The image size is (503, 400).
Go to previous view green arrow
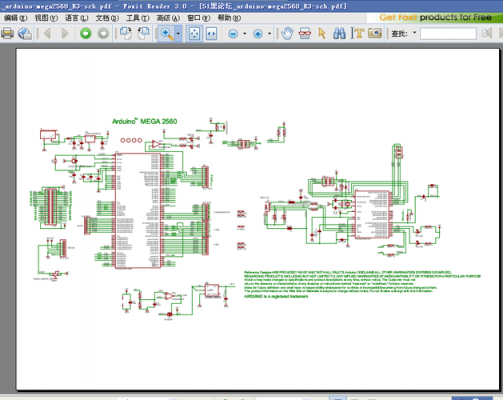pyautogui.click(x=86, y=33)
